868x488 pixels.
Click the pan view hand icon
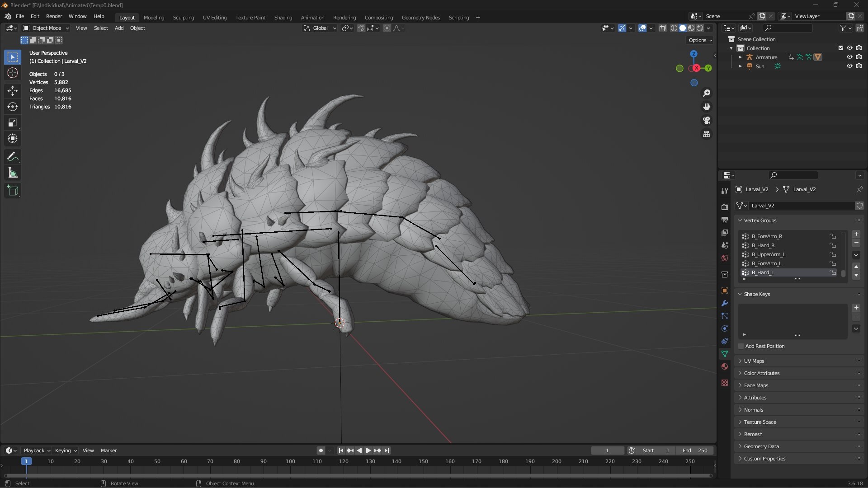706,107
